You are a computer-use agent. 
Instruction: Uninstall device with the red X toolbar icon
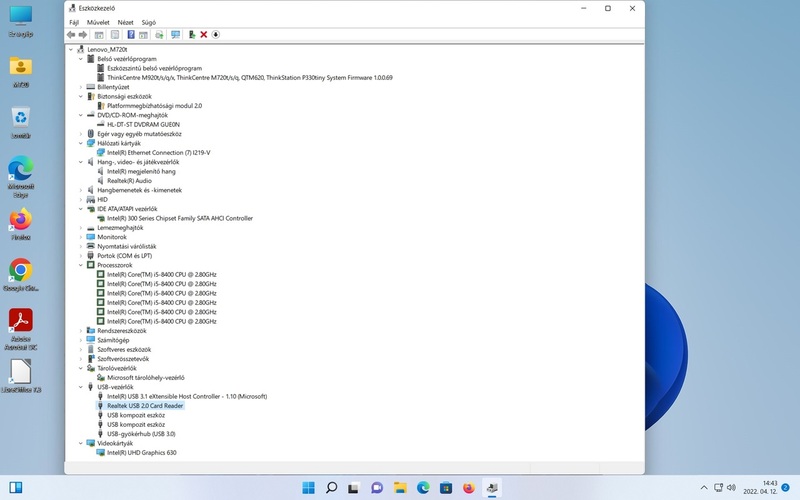point(204,35)
